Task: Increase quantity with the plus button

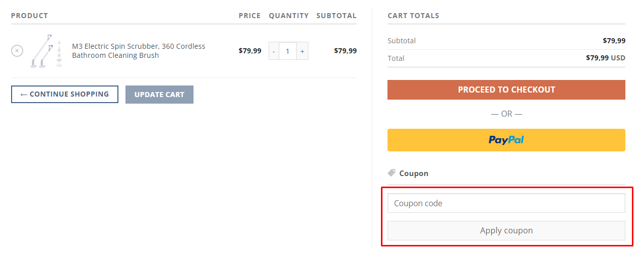Action: coord(302,51)
